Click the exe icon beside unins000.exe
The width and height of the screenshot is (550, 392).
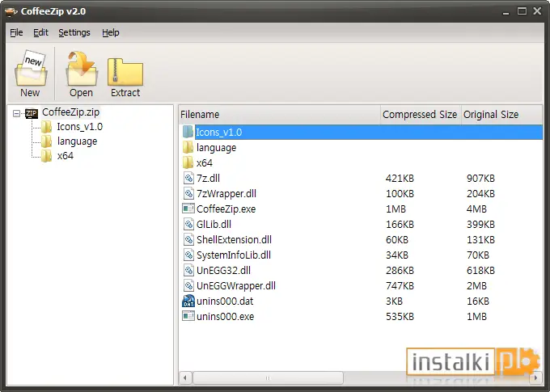188,316
